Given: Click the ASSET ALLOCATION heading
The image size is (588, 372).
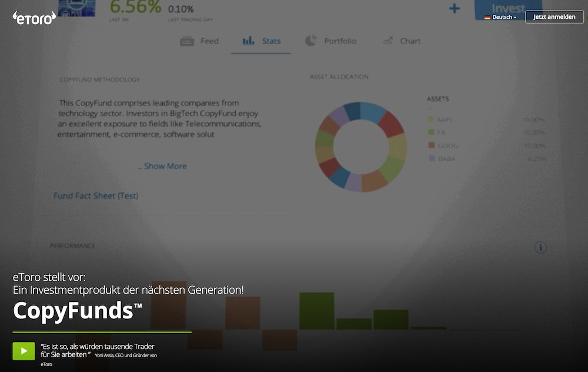Looking at the screenshot, I should click(339, 77).
